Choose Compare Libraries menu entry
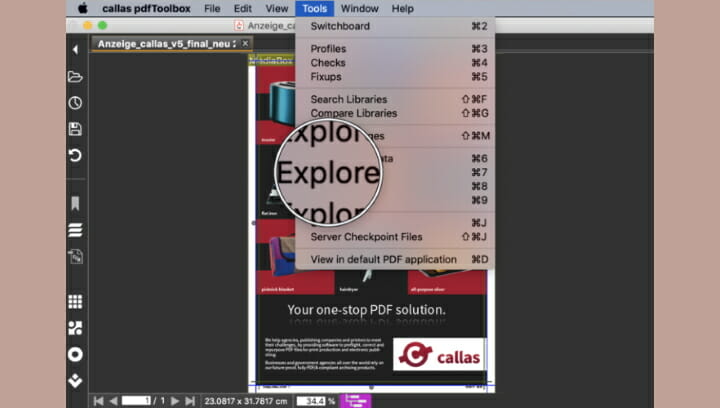Viewport: 720px width, 408px height. (395, 113)
